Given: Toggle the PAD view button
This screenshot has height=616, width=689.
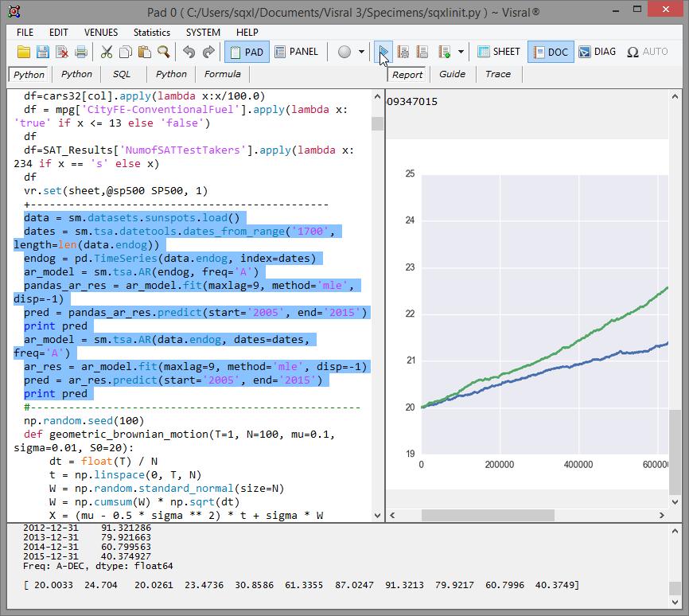Looking at the screenshot, I should (x=246, y=52).
